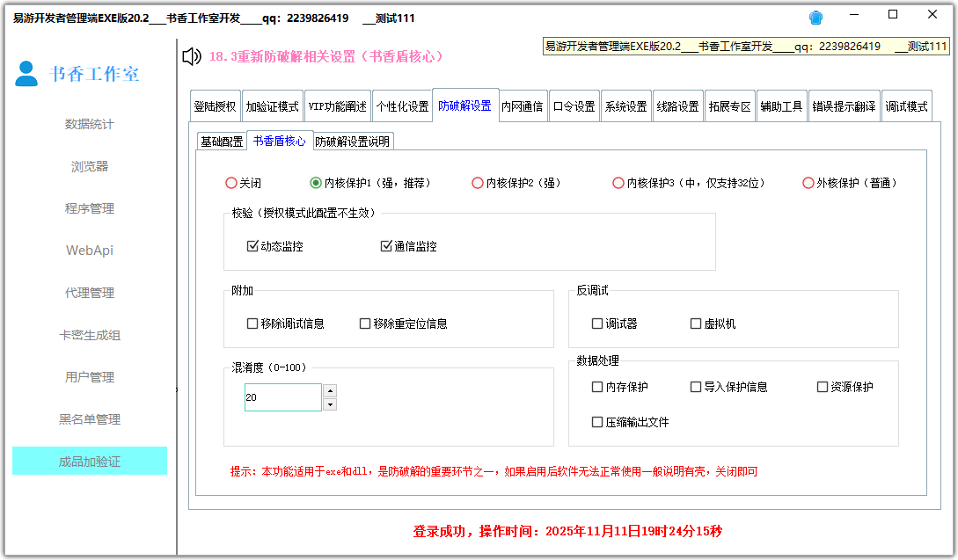This screenshot has width=958, height=560.
Task: Click the blue hand icon in title bar
Action: [815, 17]
